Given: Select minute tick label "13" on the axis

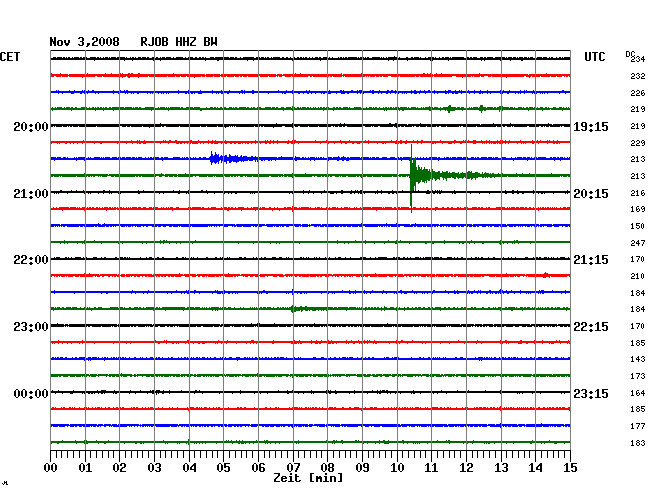Looking at the screenshot, I should (501, 467).
